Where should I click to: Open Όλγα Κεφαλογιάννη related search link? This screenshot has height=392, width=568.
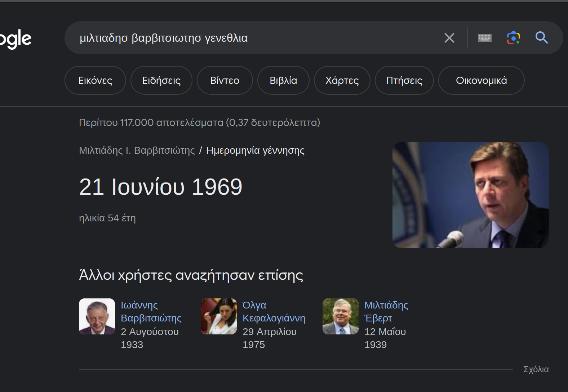[x=274, y=312]
